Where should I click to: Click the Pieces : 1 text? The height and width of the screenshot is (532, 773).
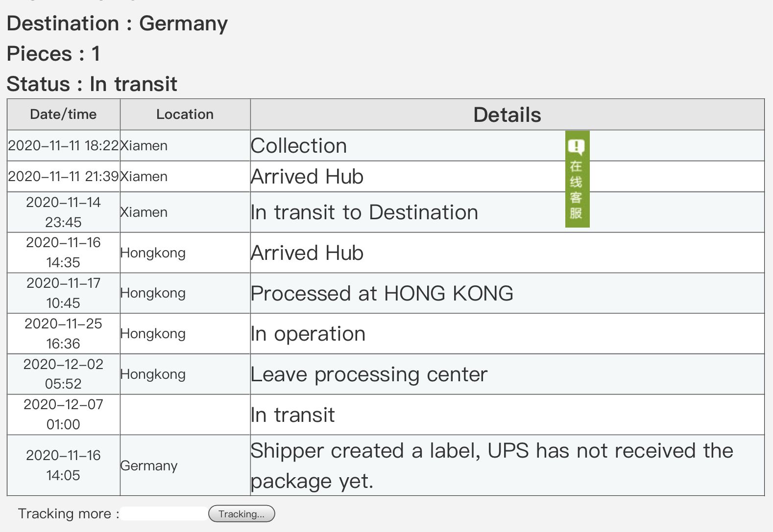[x=53, y=54]
